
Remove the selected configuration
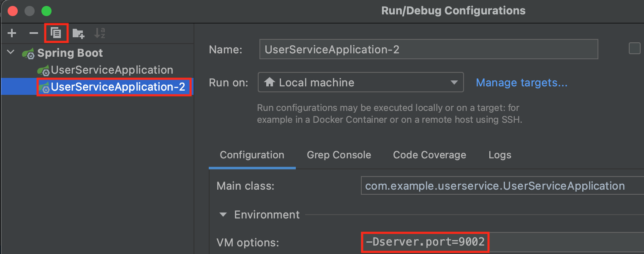tap(33, 33)
